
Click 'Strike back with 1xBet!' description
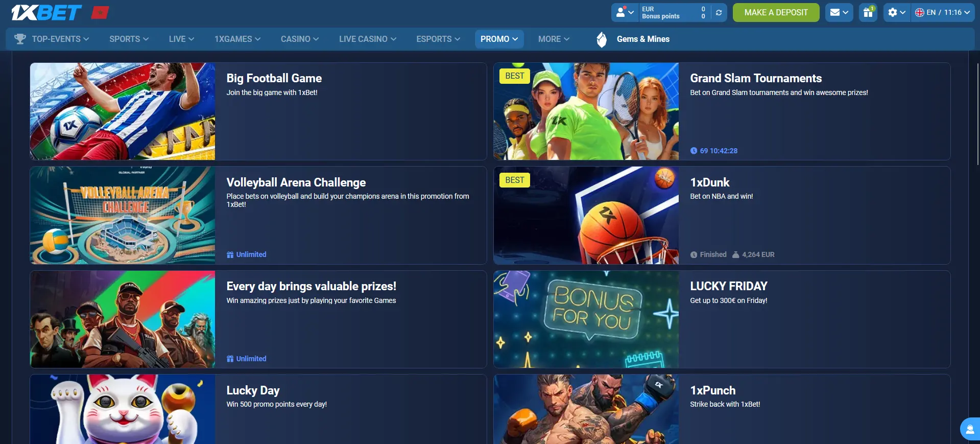tap(725, 404)
